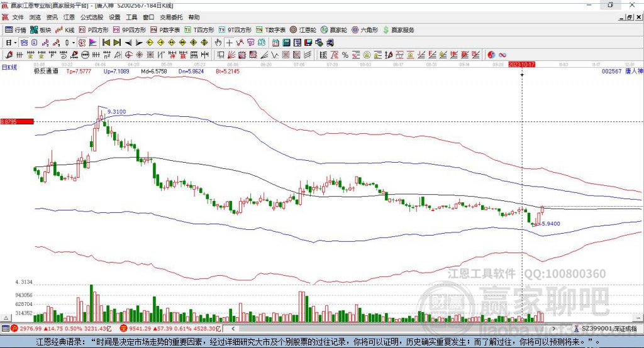
Task: Click the Shenzhen index 9541.29 status
Action: (x=170, y=329)
